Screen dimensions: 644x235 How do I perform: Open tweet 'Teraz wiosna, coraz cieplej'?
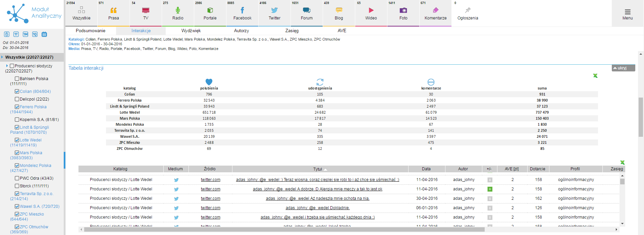317,180
